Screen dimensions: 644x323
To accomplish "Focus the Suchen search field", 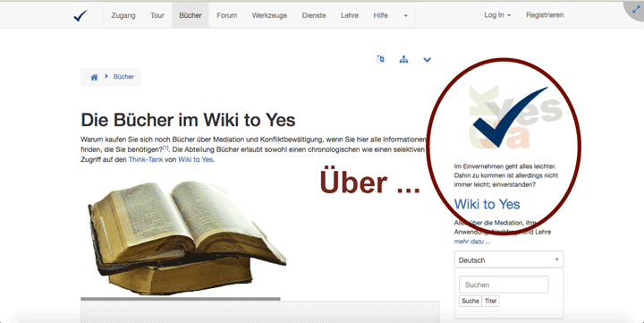I will click(504, 285).
